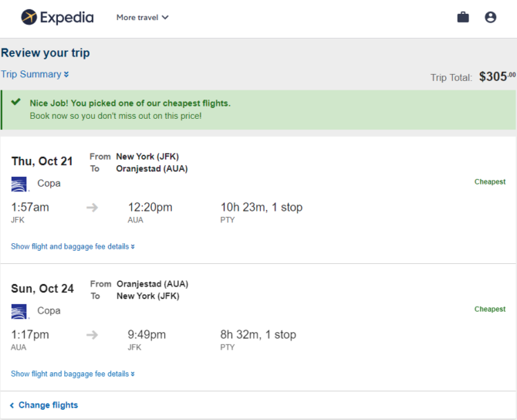The height and width of the screenshot is (420, 517).
Task: Click the Cheapest label on return flight
Action: click(490, 309)
